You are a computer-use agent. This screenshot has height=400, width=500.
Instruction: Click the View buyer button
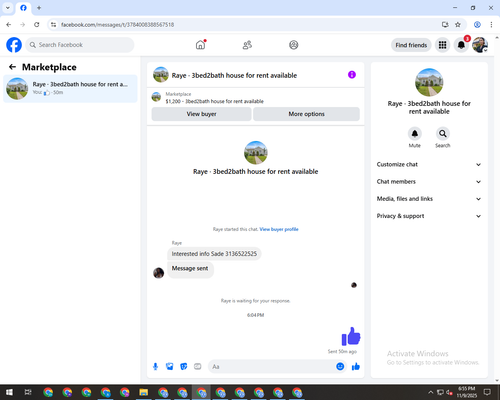201,114
